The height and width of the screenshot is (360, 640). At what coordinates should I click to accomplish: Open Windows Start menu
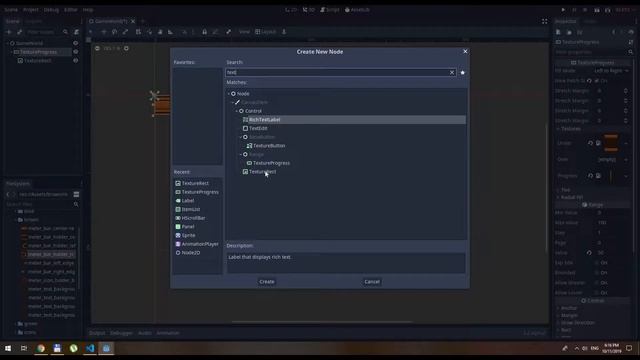click(8, 348)
